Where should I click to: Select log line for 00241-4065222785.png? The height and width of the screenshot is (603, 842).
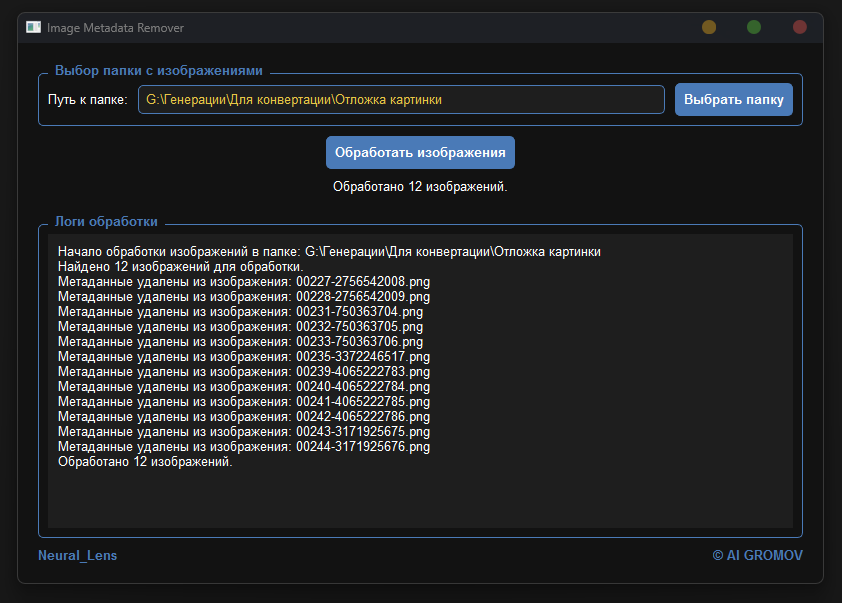coord(244,402)
